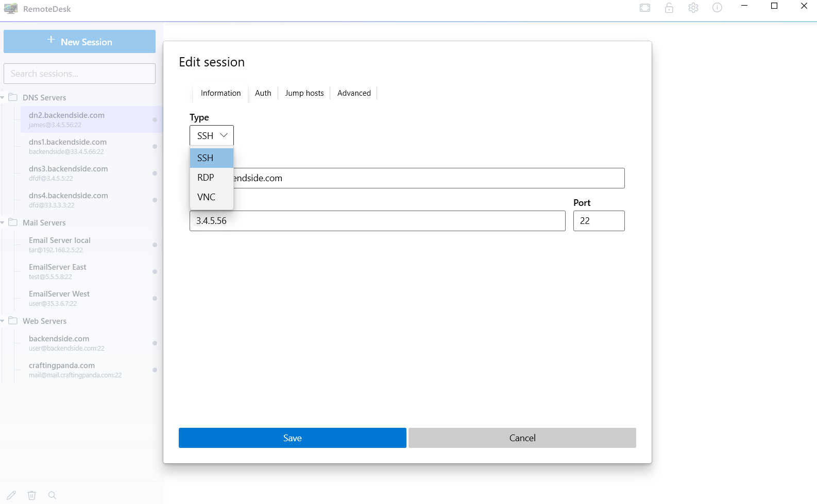Click the Port field showing 22
Viewport: 817px width, 504px height.
click(x=599, y=221)
